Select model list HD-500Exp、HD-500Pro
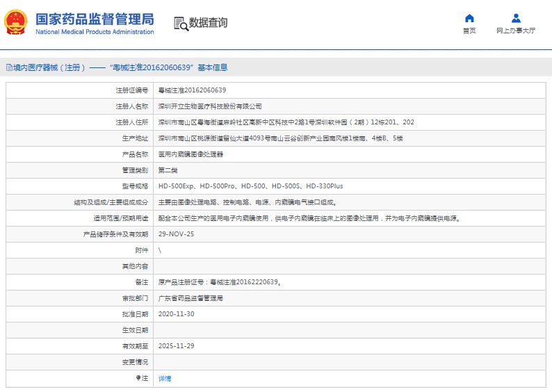The height and width of the screenshot is (392, 552). pos(250,186)
